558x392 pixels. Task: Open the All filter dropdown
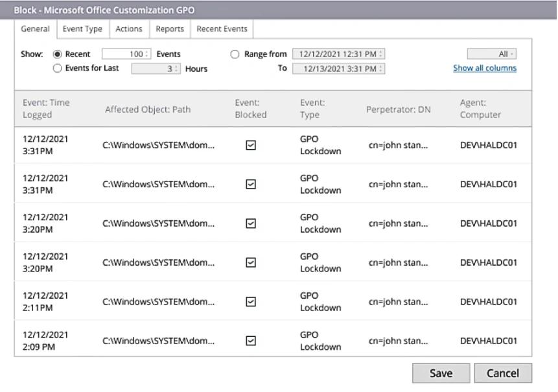tap(492, 54)
